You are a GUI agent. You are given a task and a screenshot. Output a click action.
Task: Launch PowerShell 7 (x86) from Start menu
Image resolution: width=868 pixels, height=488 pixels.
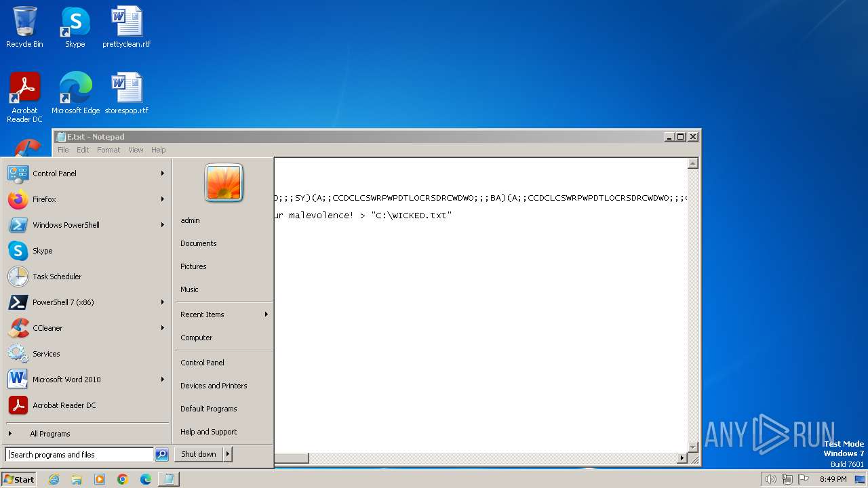(x=86, y=302)
